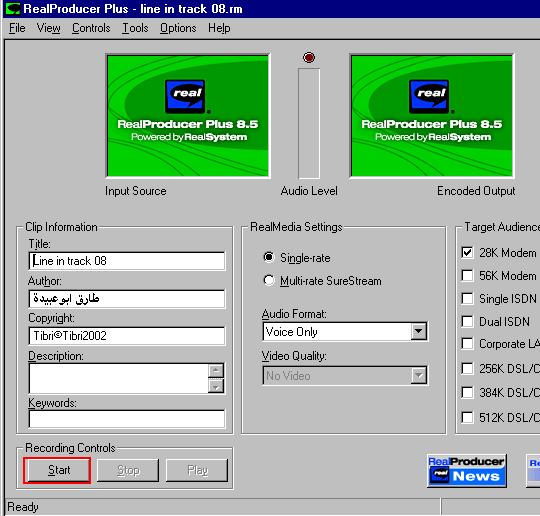This screenshot has height=516, width=540.
Task: Click the No Video quality dropdown arrow
Action: pyautogui.click(x=418, y=375)
